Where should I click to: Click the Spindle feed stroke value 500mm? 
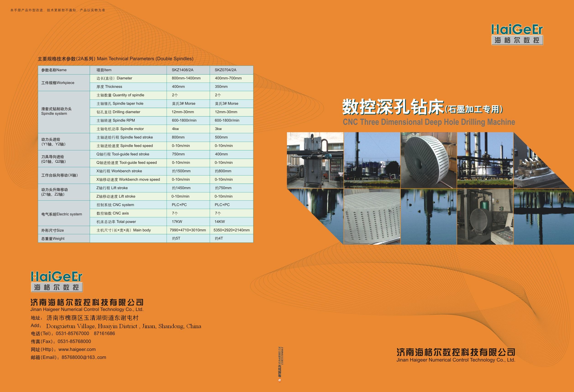point(221,137)
